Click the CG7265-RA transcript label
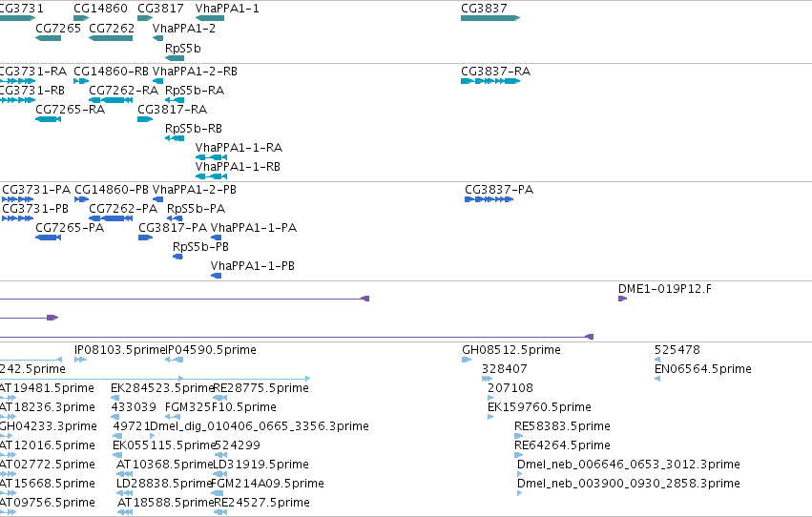This screenshot has width=812, height=517. pos(70,109)
